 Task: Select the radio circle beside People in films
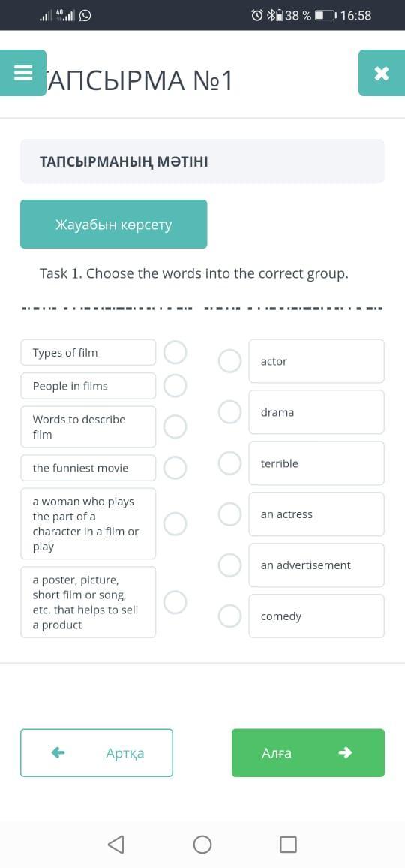click(x=175, y=386)
